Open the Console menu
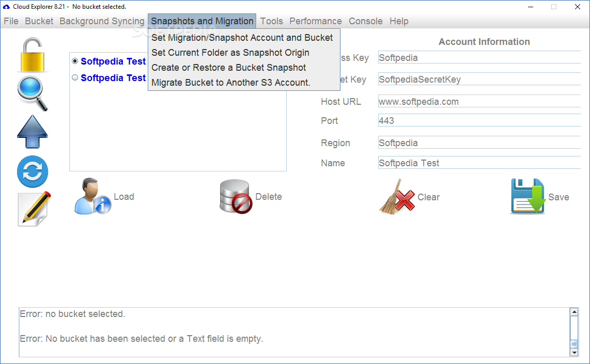 coord(365,21)
